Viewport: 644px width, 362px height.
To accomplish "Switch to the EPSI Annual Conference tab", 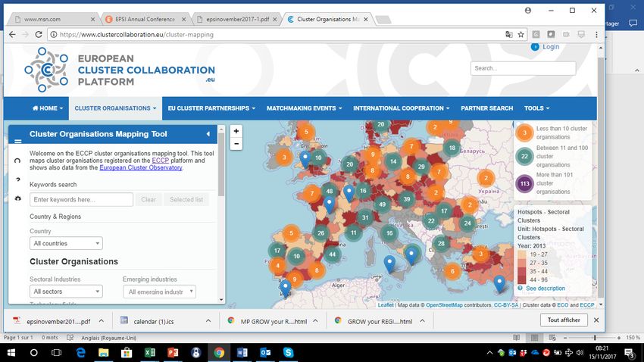I will pos(145,19).
